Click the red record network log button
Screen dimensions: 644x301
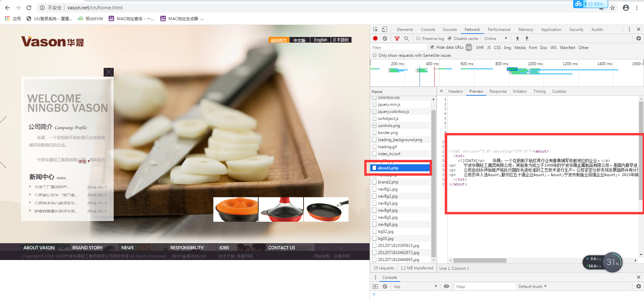point(375,39)
